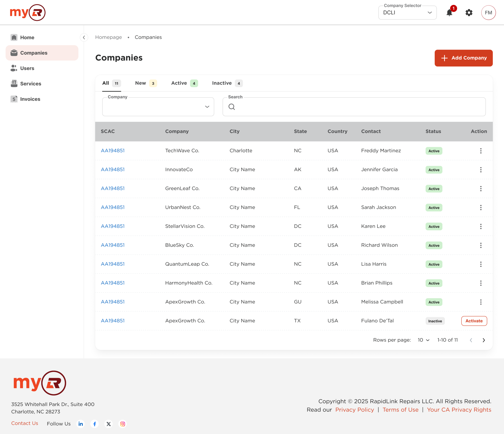Open the LinkedIn icon in footer
This screenshot has height=434, width=504.
[x=81, y=424]
